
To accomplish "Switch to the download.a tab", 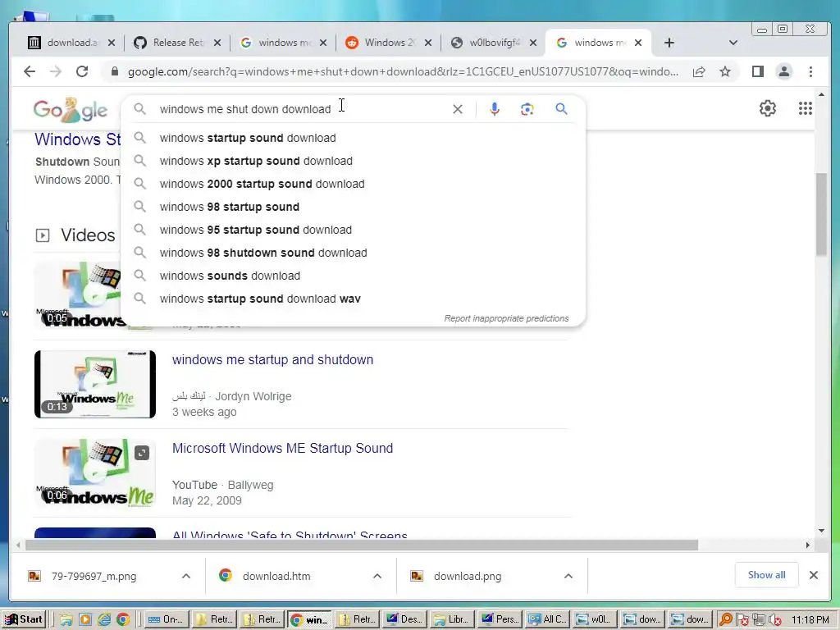I will click(71, 43).
